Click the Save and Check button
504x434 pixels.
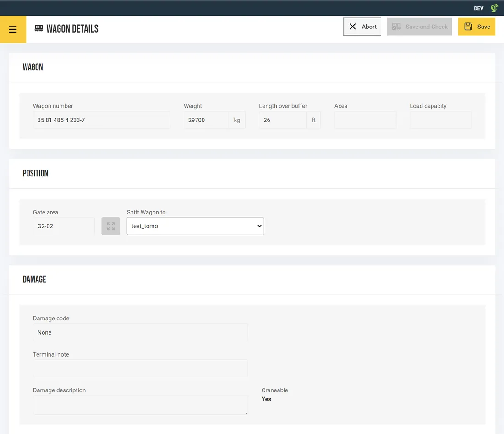pyautogui.click(x=419, y=27)
